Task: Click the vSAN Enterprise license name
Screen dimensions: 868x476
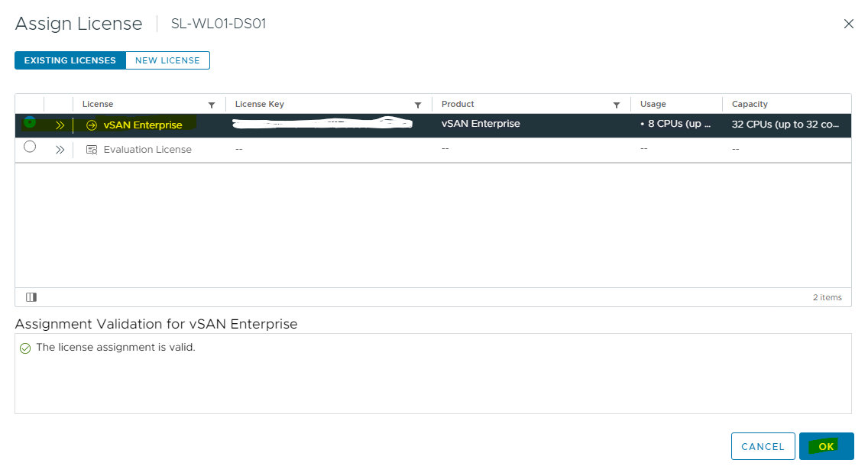Action: [x=143, y=125]
